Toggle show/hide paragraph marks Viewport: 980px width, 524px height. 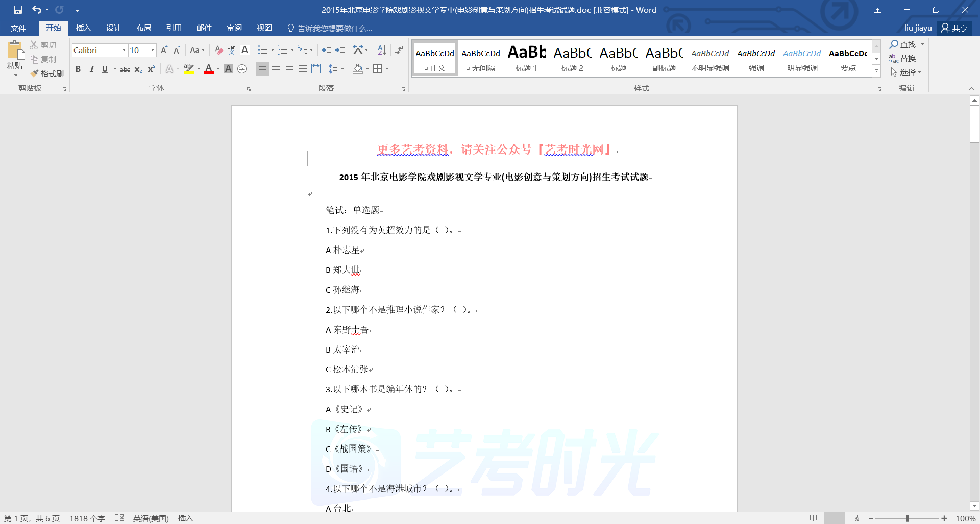[x=399, y=50]
